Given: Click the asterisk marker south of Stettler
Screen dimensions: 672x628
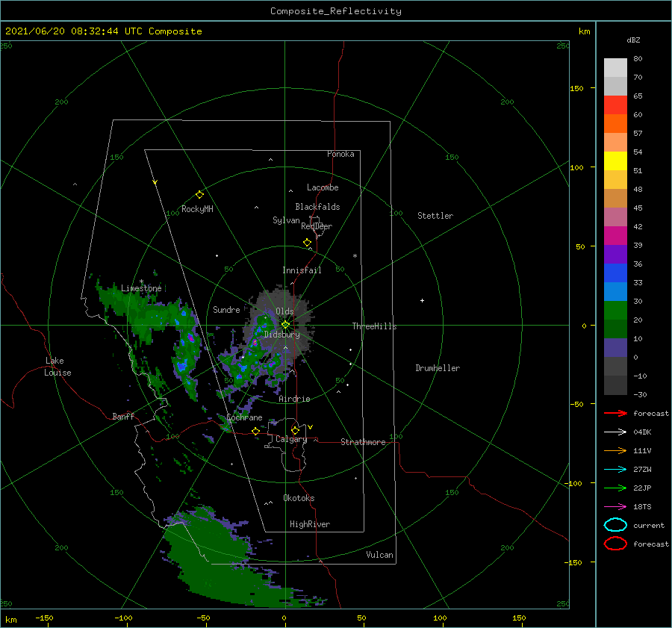Looking at the screenshot, I should 355,256.
